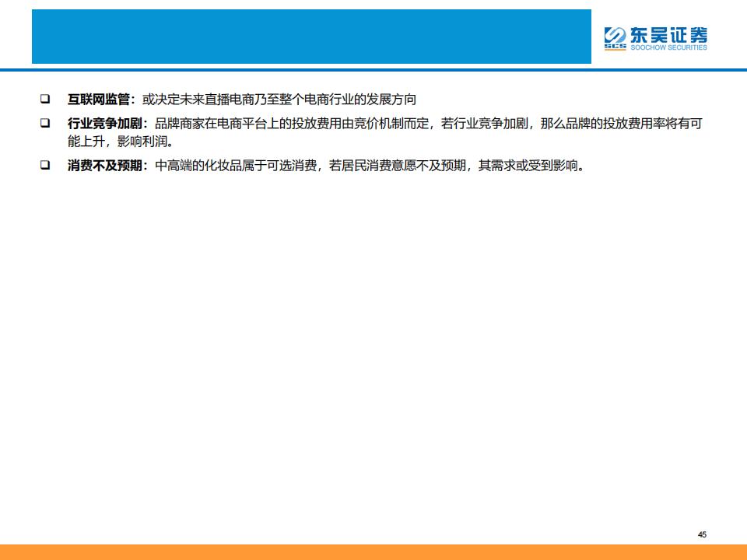Tick the bullet box beside 行业竞争加剧
The image size is (747, 560).
[x=45, y=124]
